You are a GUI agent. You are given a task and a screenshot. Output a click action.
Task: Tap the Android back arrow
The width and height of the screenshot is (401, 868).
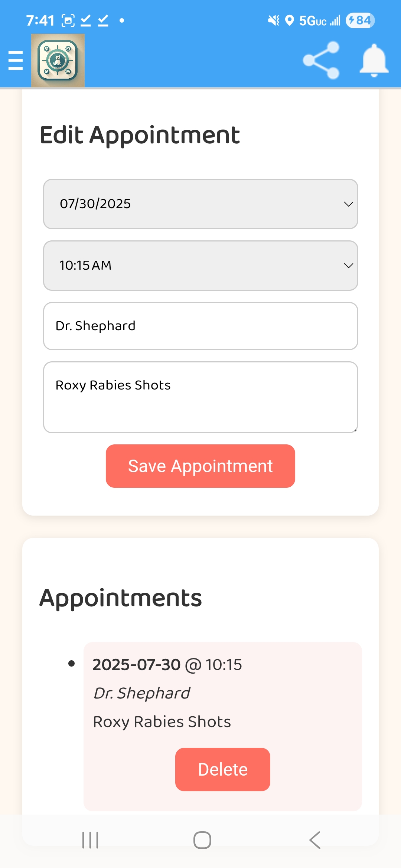pos(314,840)
